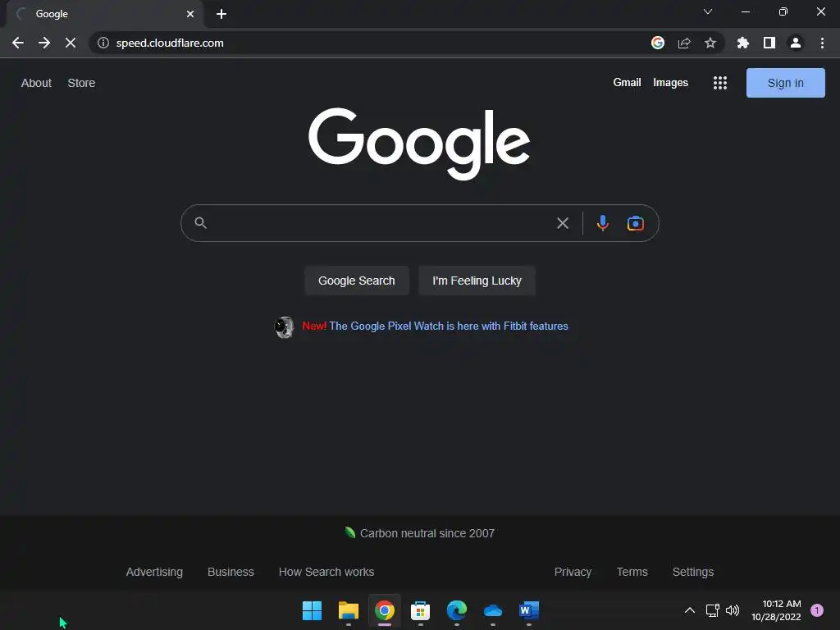The width and height of the screenshot is (840, 630).
Task: Open the Chrome profile avatar
Action: click(796, 43)
